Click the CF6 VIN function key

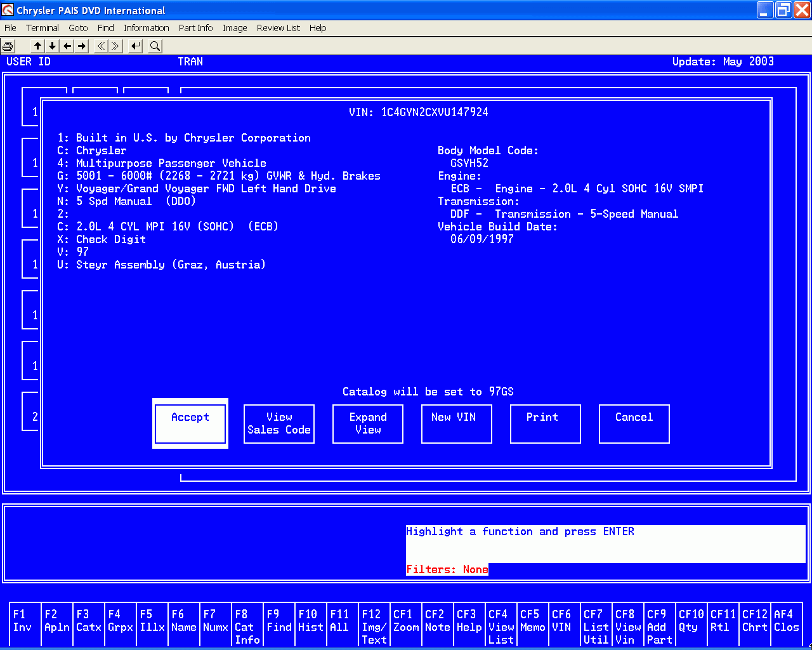tap(565, 625)
